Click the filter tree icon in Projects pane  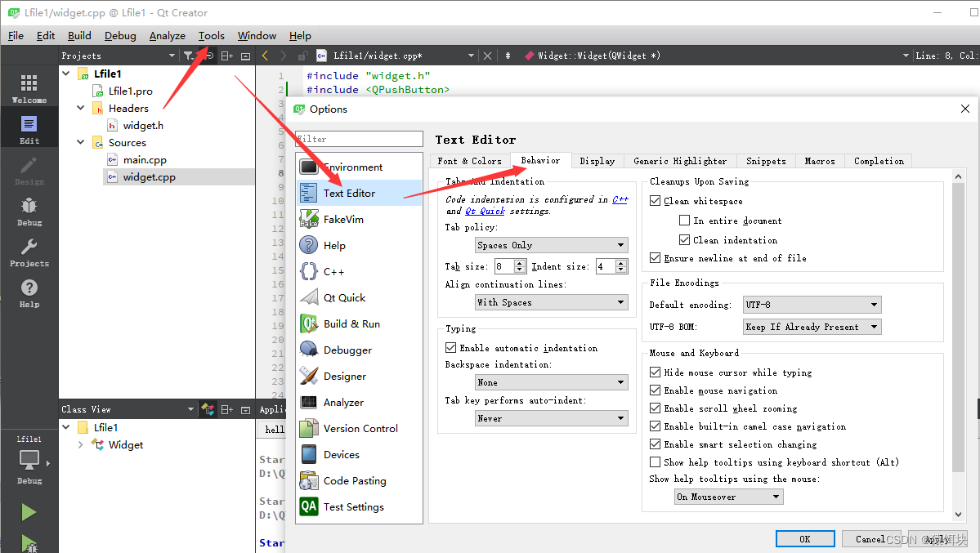click(188, 56)
